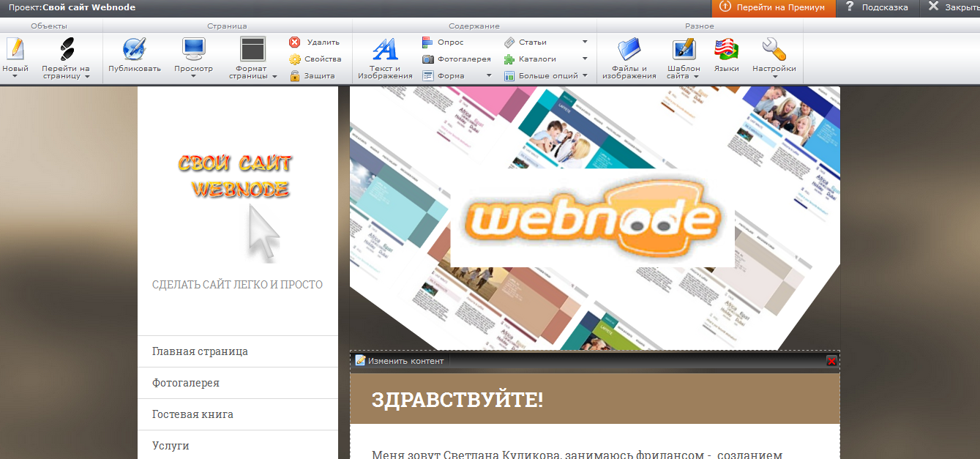Expand the Новый dropdown arrow
This screenshot has height=459, width=980.
pos(15,75)
